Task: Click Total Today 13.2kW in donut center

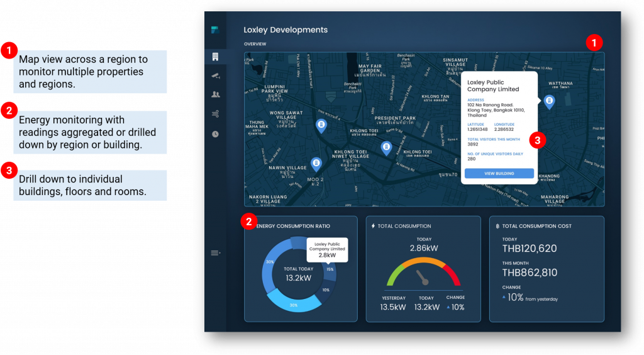Action: click(299, 274)
